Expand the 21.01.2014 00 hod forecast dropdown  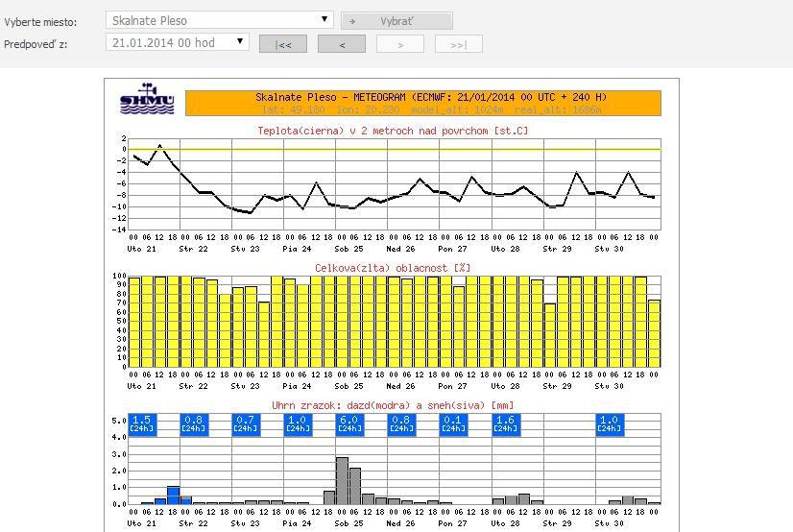[178, 42]
